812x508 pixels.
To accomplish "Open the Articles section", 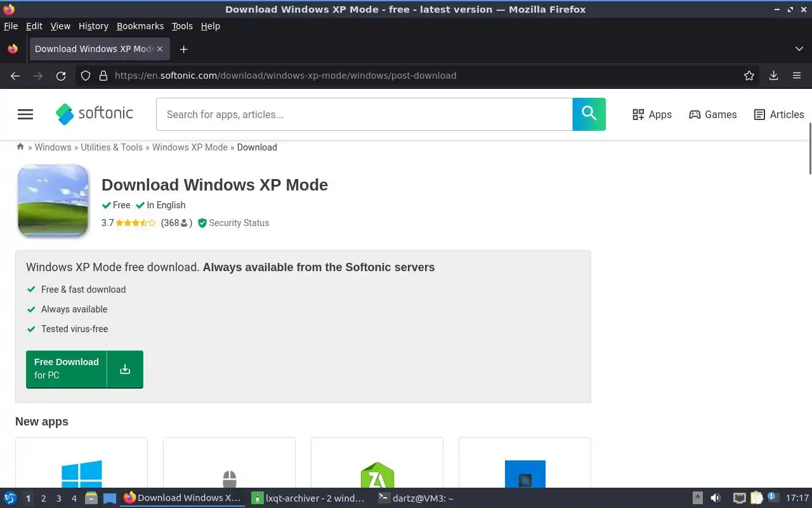I will coord(779,114).
